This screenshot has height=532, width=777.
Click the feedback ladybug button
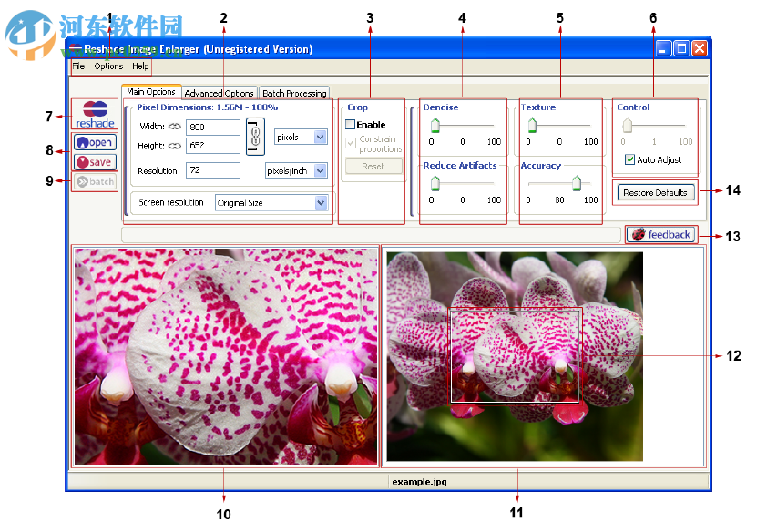tap(661, 234)
